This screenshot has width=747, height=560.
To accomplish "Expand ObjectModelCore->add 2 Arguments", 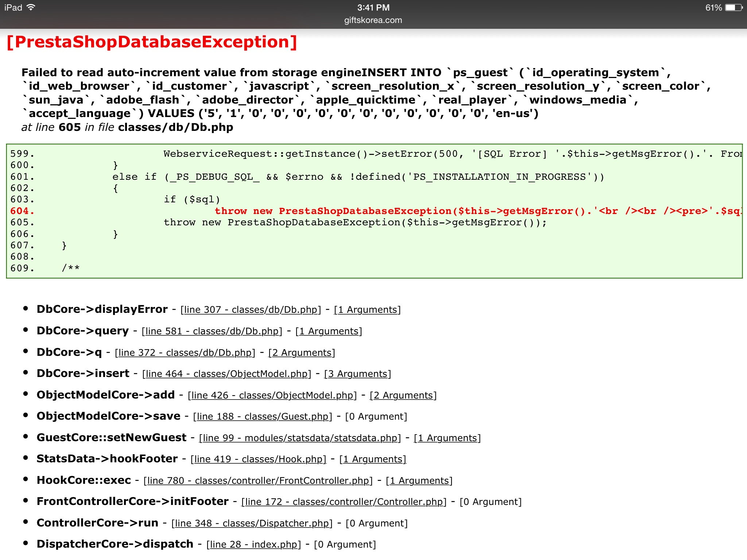I will pos(403,395).
